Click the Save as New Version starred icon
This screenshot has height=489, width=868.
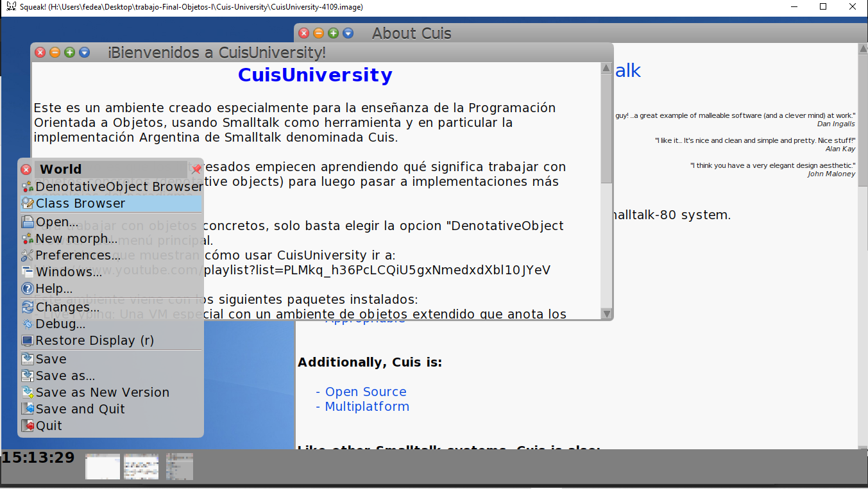click(x=27, y=392)
